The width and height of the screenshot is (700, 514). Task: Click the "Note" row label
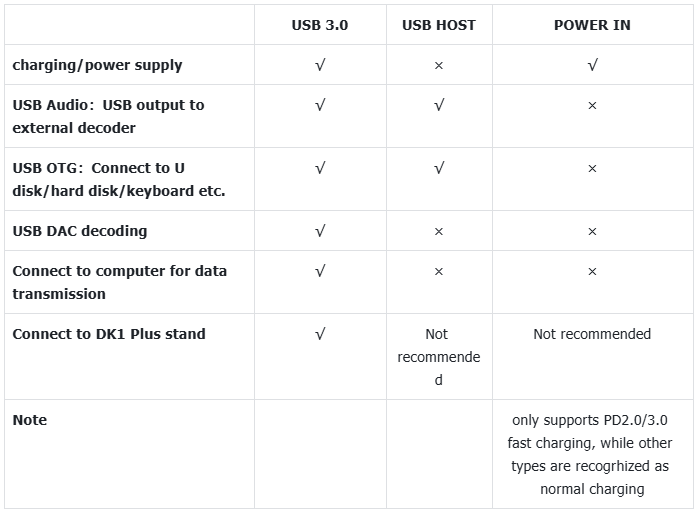(x=30, y=420)
